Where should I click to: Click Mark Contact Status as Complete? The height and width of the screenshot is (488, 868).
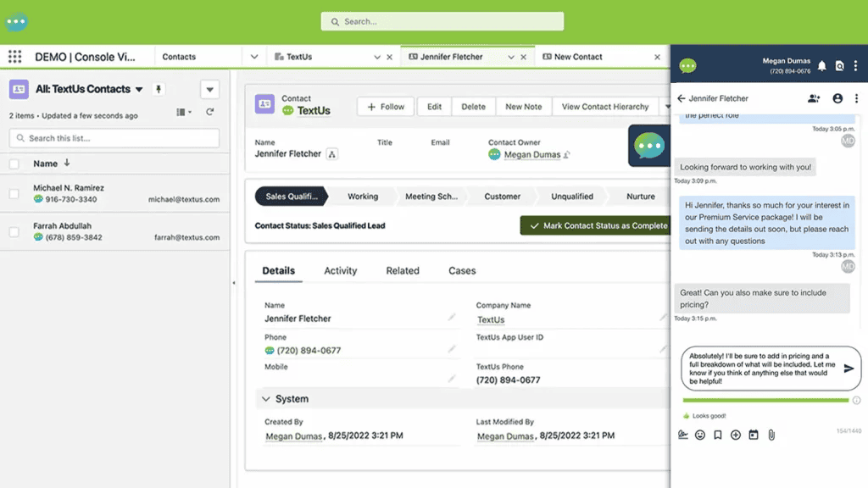(x=596, y=225)
